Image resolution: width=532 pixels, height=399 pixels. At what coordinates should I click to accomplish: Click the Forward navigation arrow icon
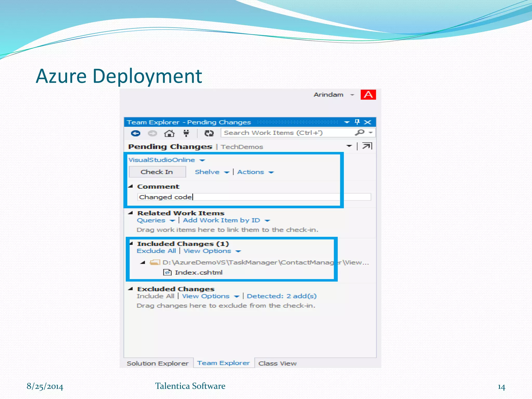coord(152,133)
